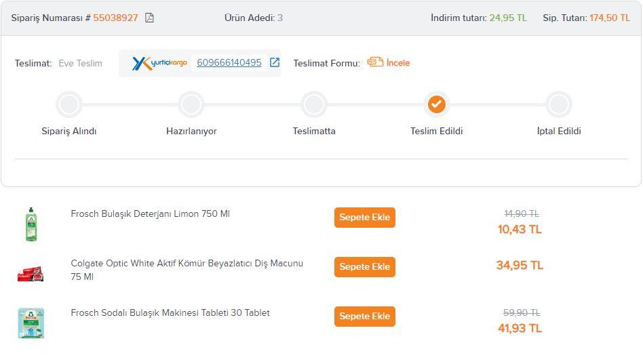Click the struck-through 14,90 TL price

click(x=521, y=214)
